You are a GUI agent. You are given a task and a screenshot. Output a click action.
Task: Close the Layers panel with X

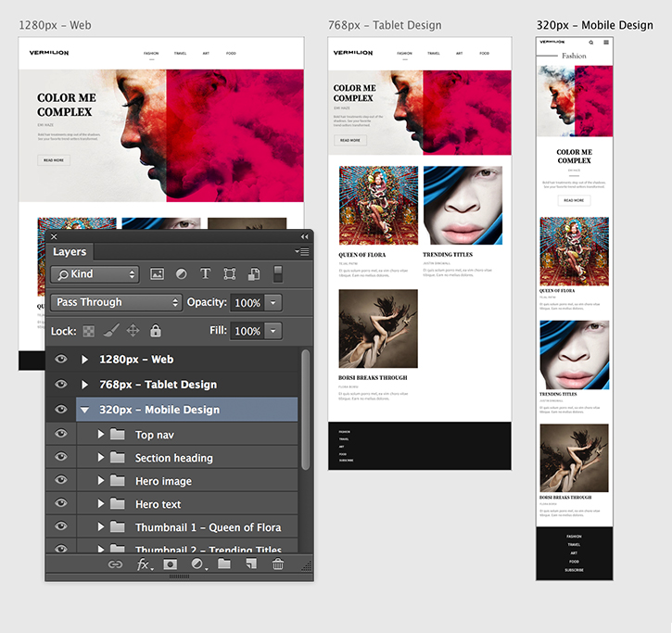[x=54, y=236]
